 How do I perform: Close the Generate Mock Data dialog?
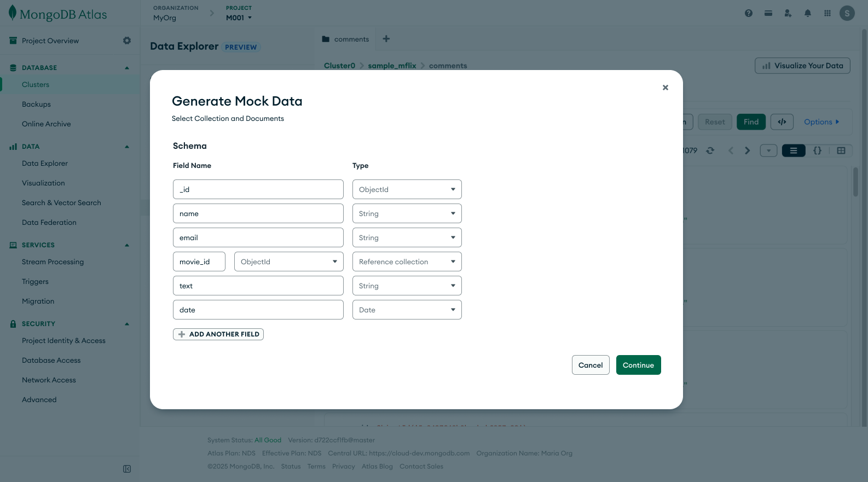[x=666, y=88]
